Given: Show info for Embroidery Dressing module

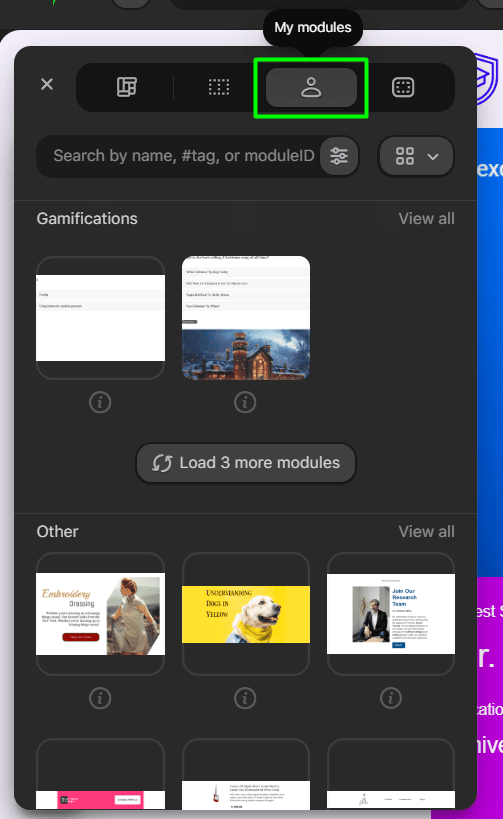Looking at the screenshot, I should [x=100, y=698].
